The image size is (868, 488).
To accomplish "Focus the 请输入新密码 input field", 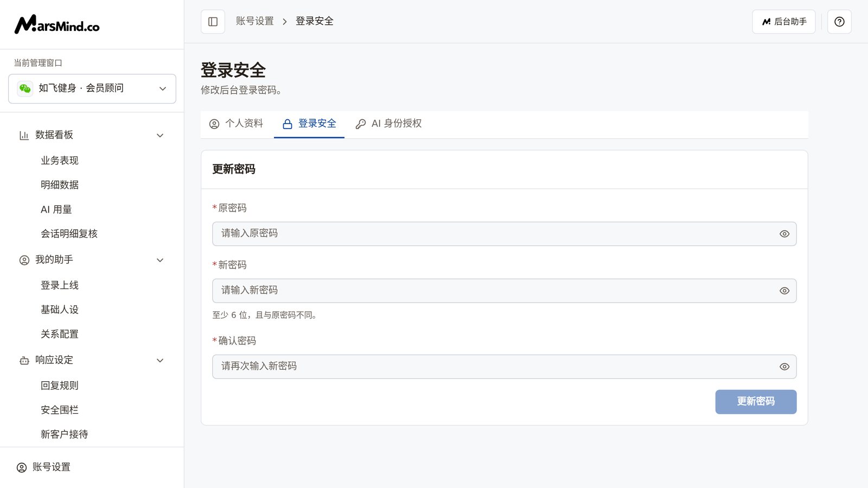I will [504, 291].
